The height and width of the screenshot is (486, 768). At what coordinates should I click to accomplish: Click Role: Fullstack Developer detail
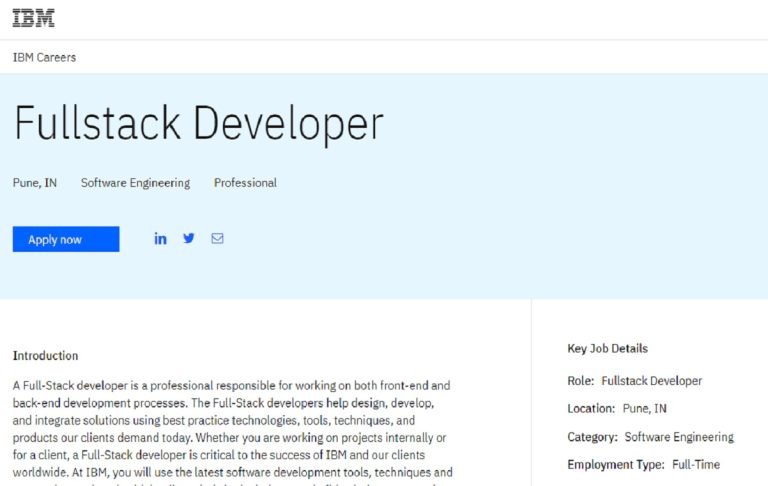click(x=634, y=381)
